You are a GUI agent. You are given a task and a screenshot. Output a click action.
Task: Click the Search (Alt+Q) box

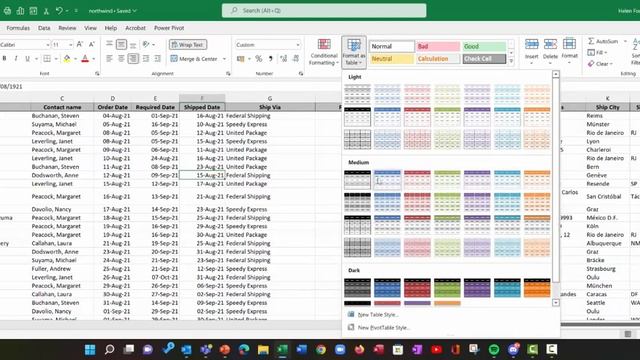pyautogui.click(x=324, y=11)
